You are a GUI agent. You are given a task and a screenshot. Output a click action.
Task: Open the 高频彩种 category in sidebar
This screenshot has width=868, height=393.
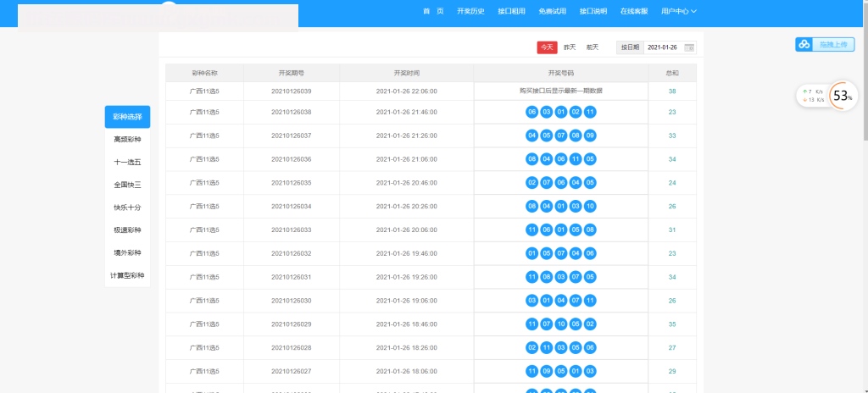[x=127, y=139]
